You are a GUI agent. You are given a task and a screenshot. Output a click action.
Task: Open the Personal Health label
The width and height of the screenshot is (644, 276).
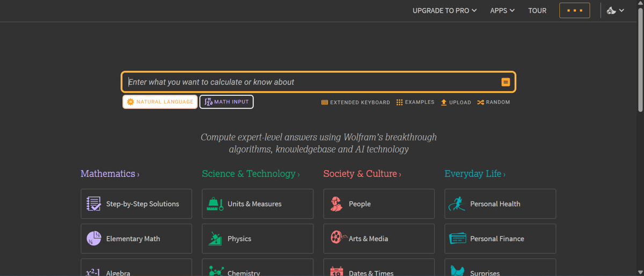pos(495,204)
